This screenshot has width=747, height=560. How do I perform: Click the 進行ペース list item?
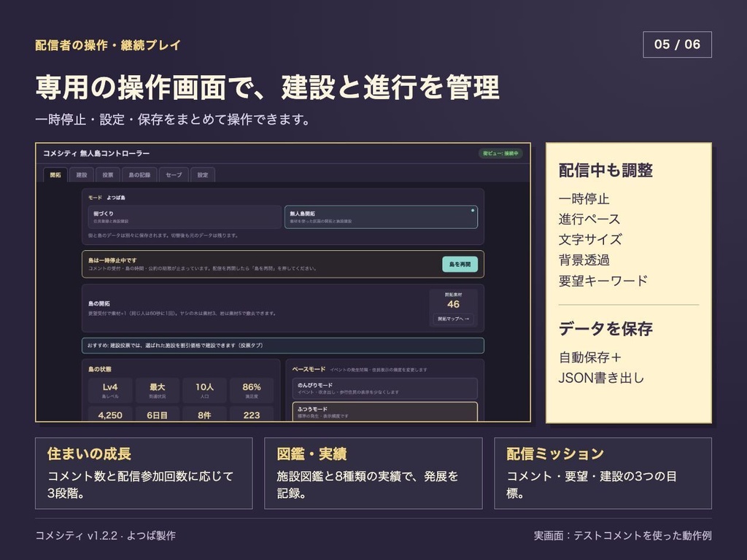tap(589, 219)
